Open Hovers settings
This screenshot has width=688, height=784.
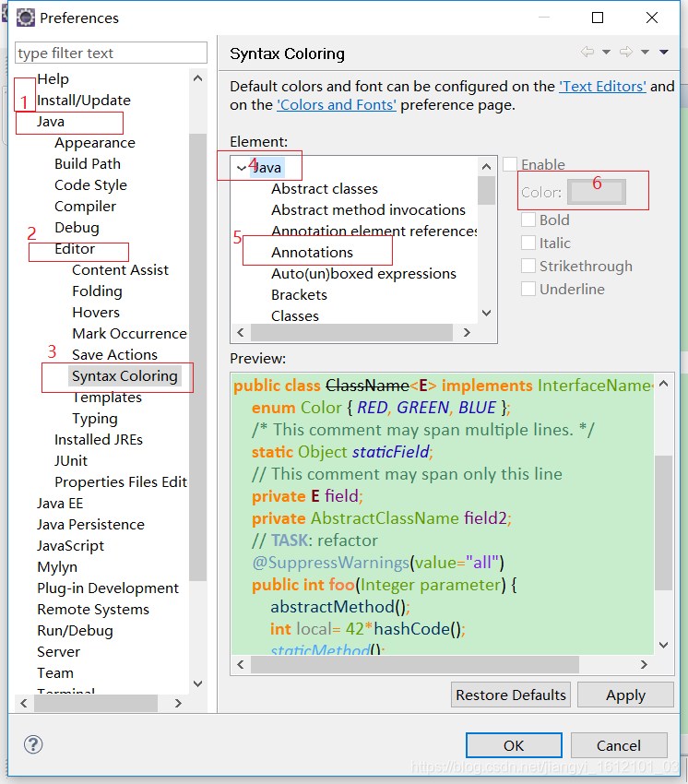point(96,313)
